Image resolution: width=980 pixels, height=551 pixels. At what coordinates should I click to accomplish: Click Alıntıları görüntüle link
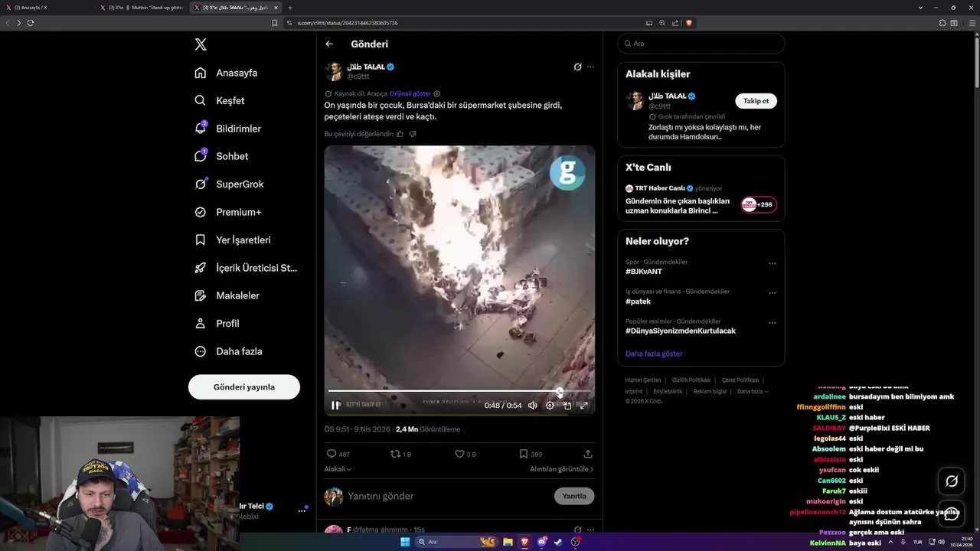pyautogui.click(x=561, y=469)
